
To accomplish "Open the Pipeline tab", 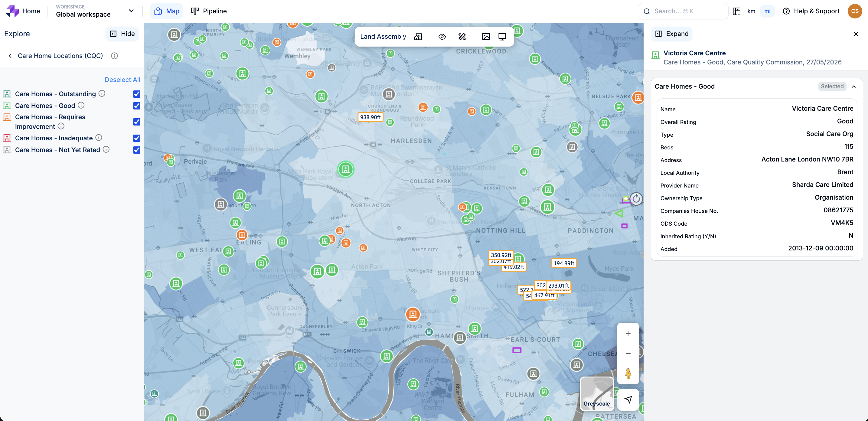I will pyautogui.click(x=209, y=11).
